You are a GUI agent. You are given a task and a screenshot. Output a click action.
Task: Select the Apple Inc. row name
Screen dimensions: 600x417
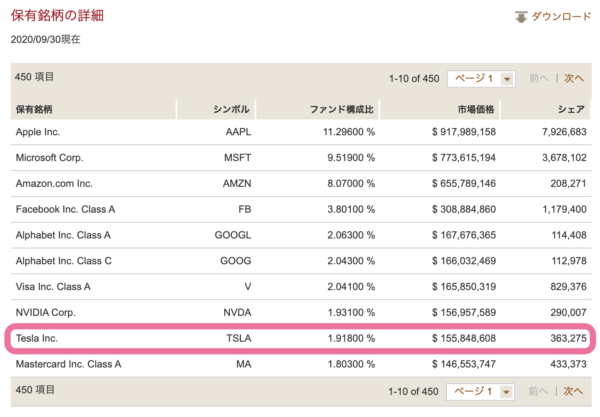[38, 132]
